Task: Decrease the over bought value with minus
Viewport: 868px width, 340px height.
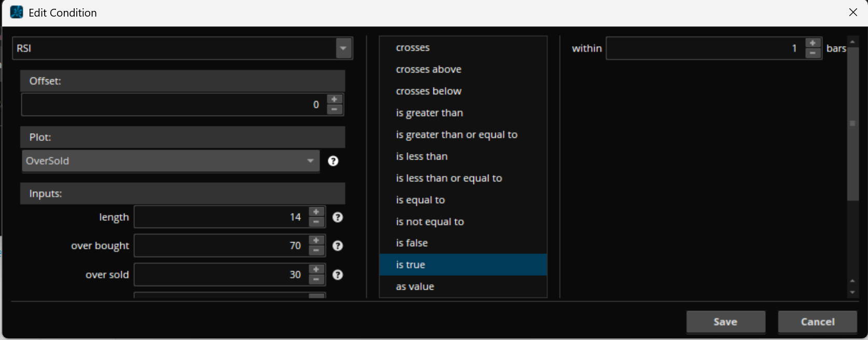Action: (316, 251)
